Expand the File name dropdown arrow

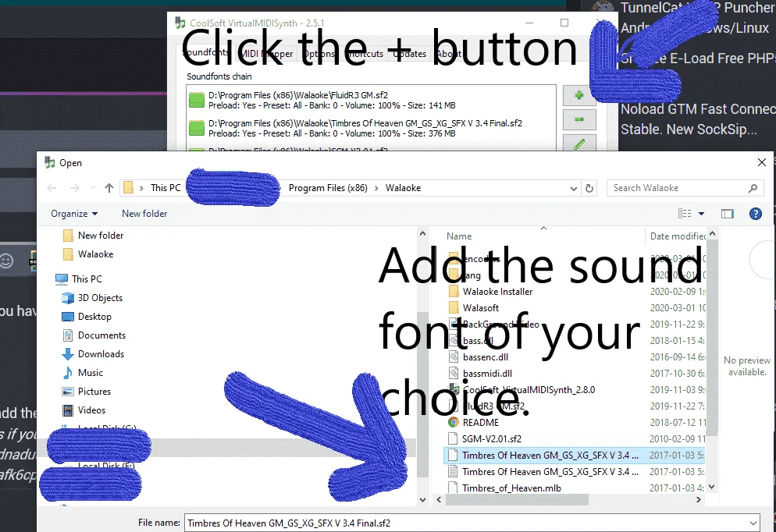click(753, 523)
